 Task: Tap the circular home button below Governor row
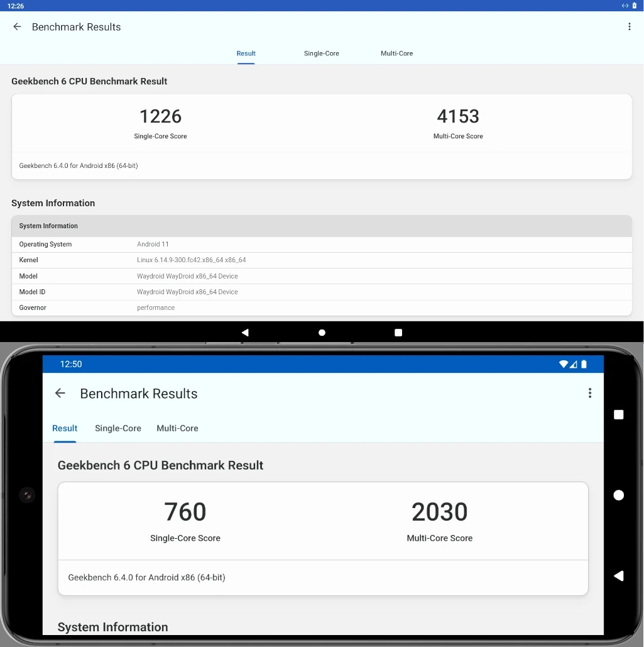[x=322, y=333]
